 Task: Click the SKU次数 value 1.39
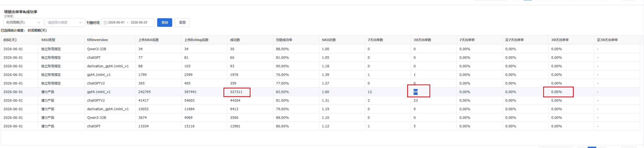325,75
